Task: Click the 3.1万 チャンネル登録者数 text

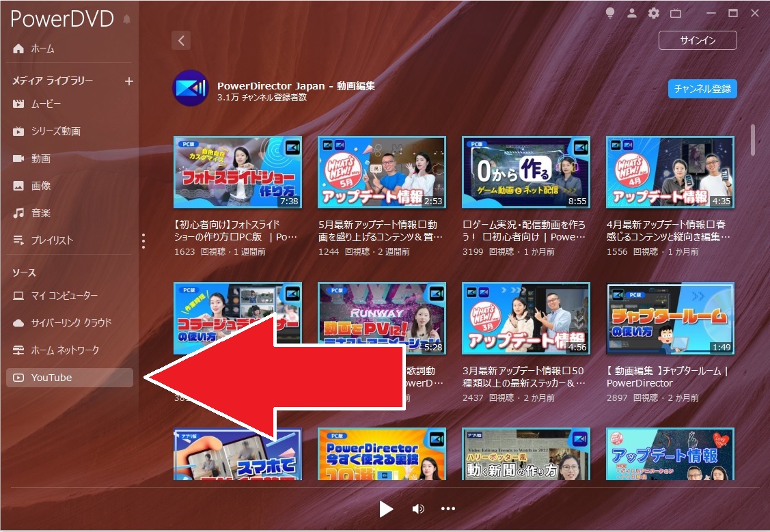Action: pos(262,98)
